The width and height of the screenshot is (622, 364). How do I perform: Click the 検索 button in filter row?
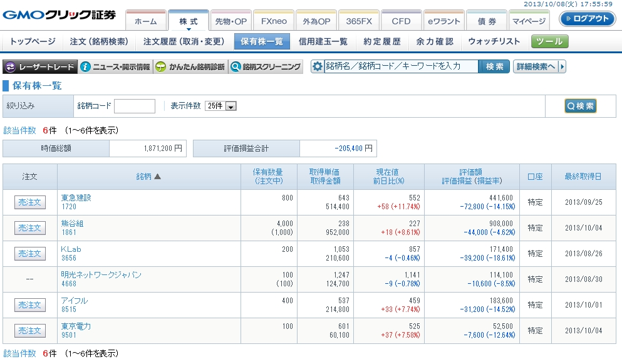(x=580, y=107)
